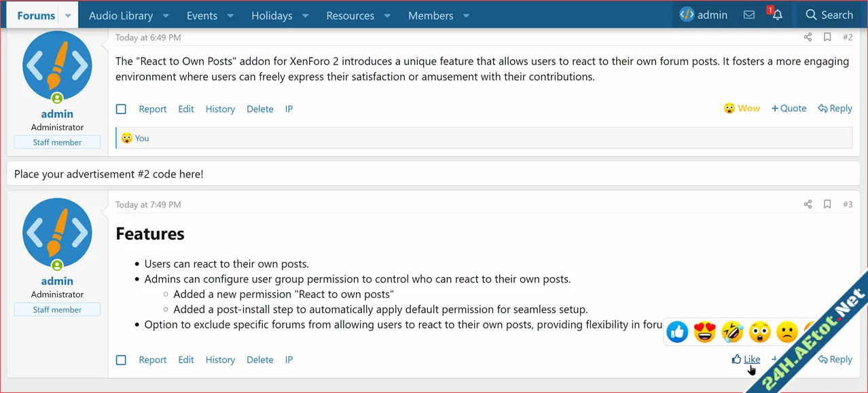
Task: Bookmark post #3
Action: tap(827, 204)
